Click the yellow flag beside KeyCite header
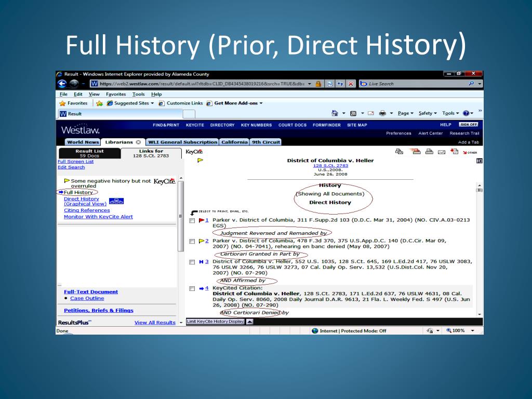 tap(200, 160)
